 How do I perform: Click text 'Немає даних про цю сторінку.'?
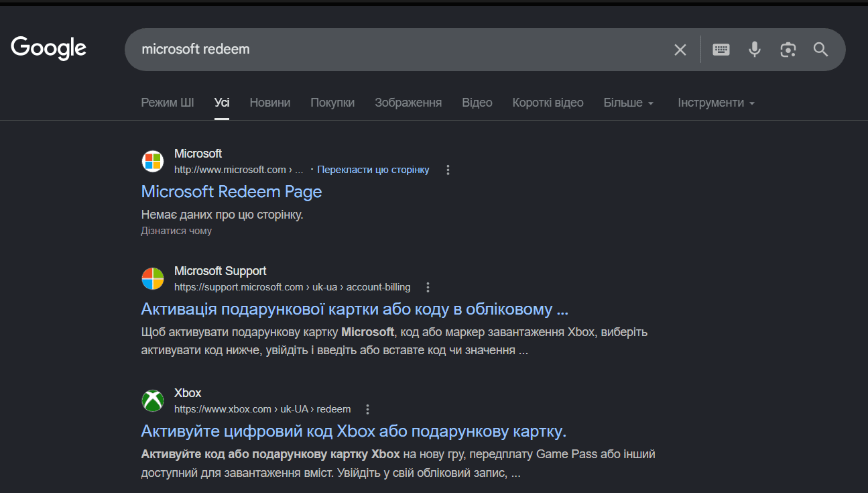pos(222,215)
